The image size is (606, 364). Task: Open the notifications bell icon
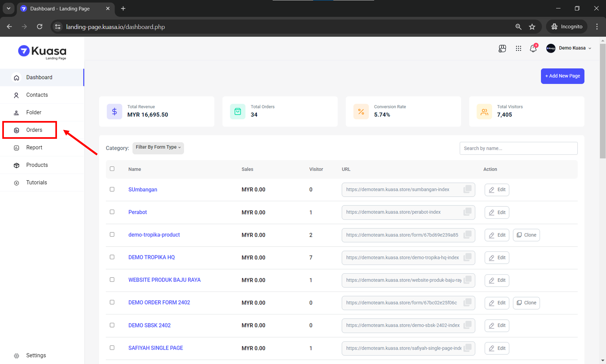533,49
